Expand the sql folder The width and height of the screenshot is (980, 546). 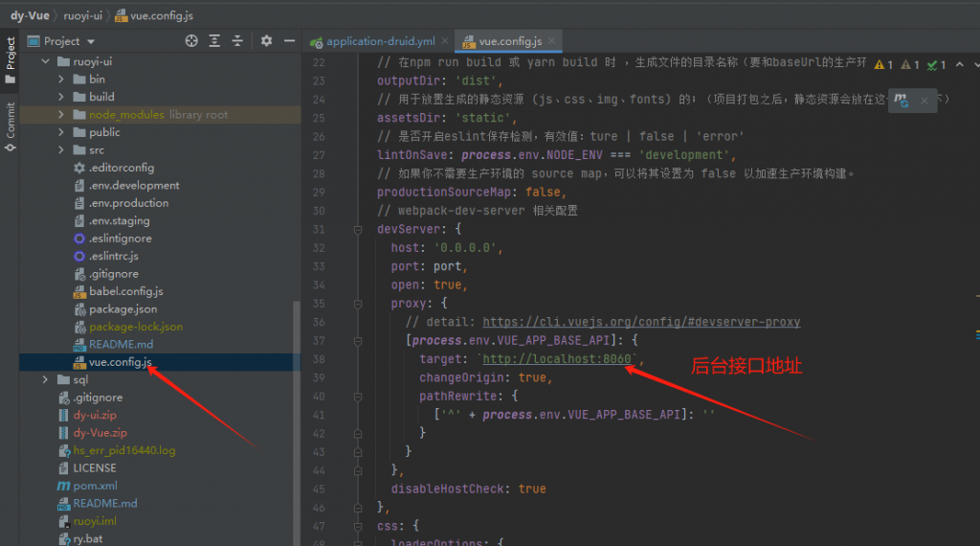pyautogui.click(x=45, y=380)
